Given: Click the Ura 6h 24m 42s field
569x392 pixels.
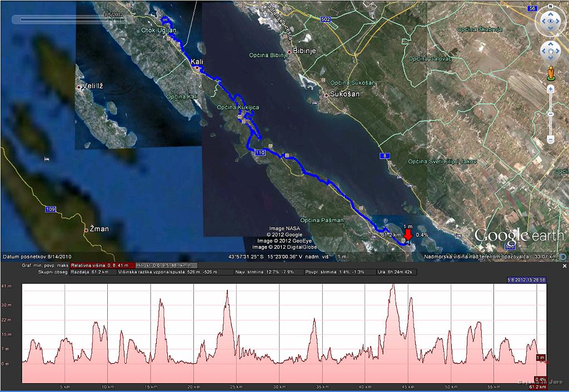Looking at the screenshot, I should (397, 272).
